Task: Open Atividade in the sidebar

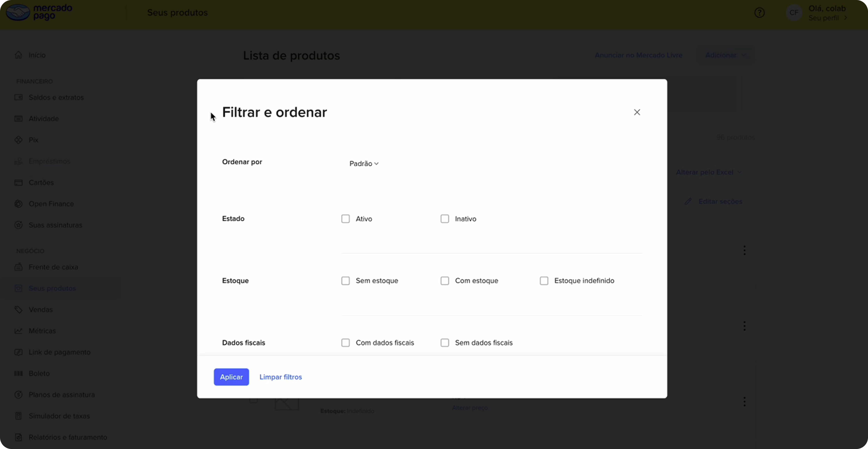Action: pyautogui.click(x=43, y=119)
